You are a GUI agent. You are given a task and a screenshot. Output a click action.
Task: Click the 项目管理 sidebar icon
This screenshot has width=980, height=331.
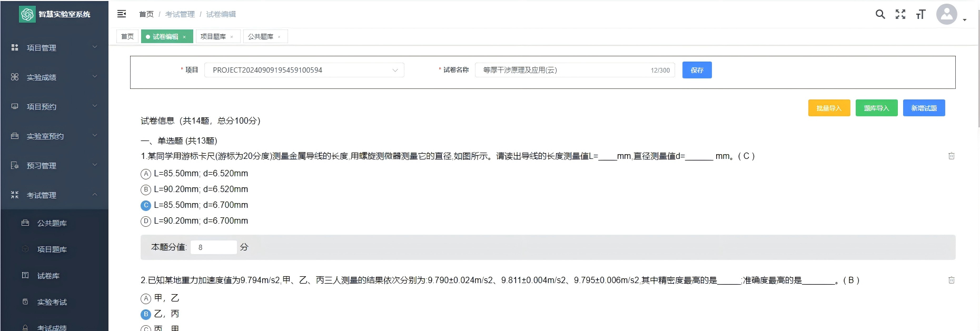point(15,47)
